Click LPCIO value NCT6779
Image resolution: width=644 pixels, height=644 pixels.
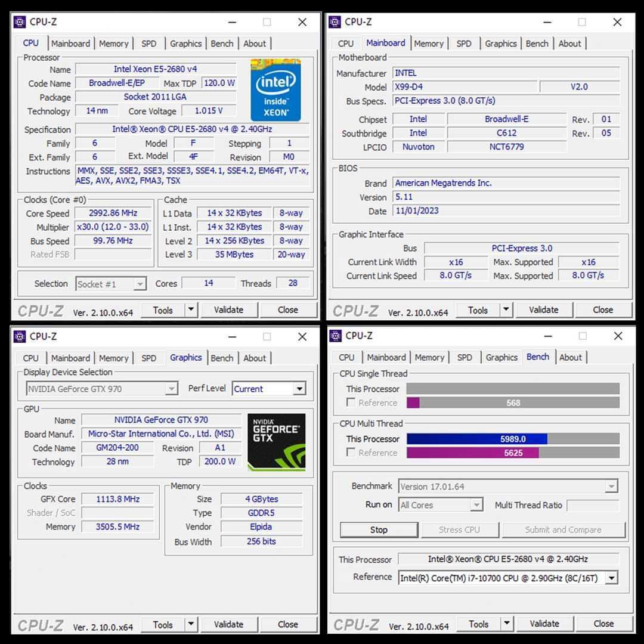(506, 147)
